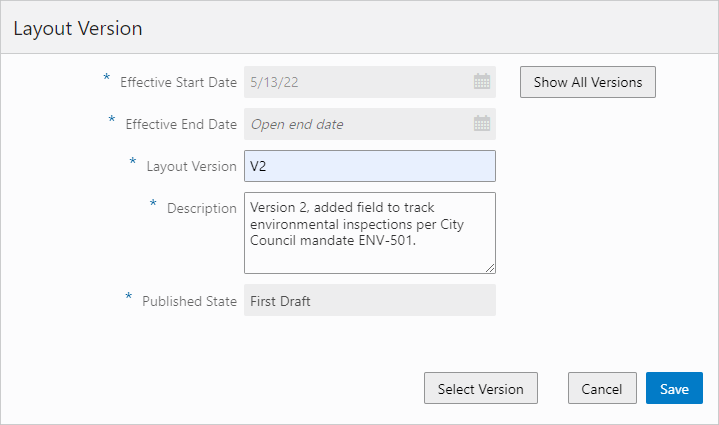
Task: Click the Effective Start Date label
Action: coord(178,82)
